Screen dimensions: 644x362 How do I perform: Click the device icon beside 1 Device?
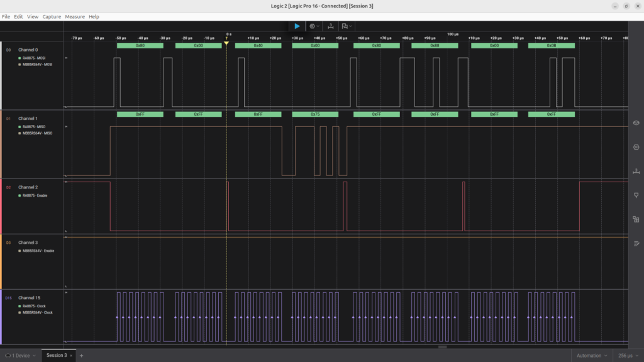coord(8,356)
